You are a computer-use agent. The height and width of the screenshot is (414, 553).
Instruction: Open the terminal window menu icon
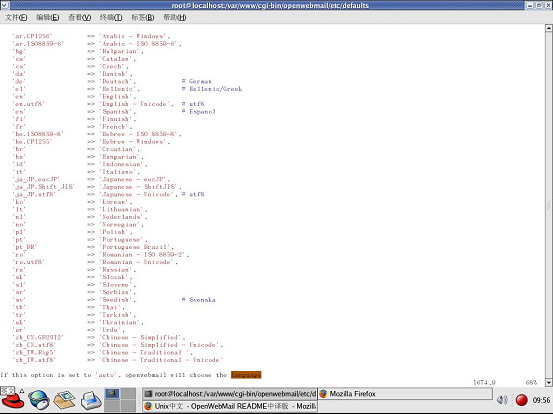point(5,5)
